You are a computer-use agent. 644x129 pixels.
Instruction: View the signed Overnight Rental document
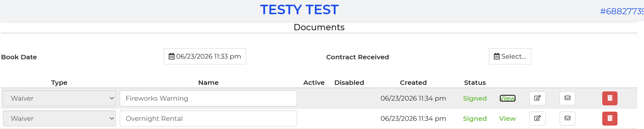pyautogui.click(x=507, y=119)
